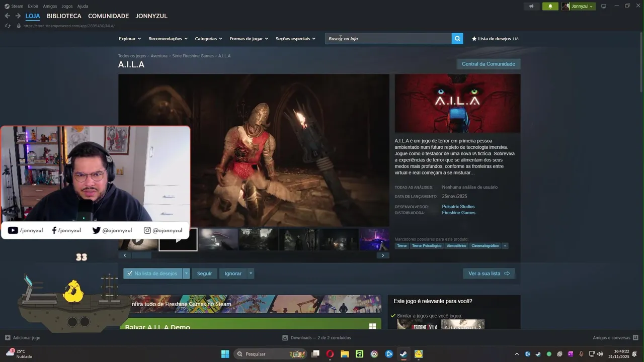The height and width of the screenshot is (362, 644).
Task: Open the Aventura breadcrumb link
Action: [159, 56]
